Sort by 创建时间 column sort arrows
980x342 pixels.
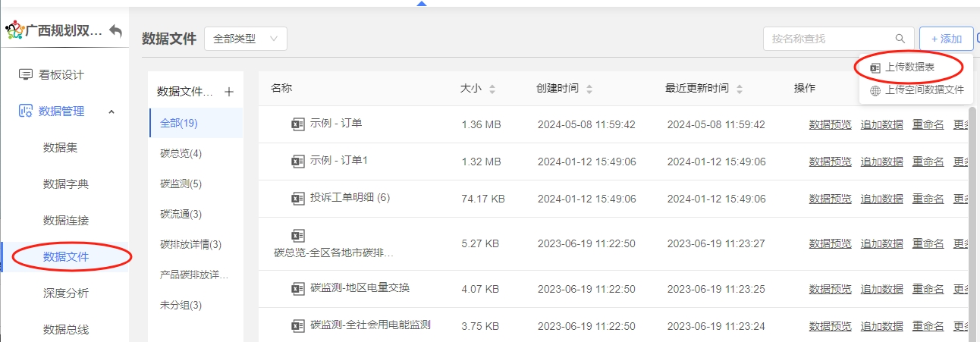589,89
